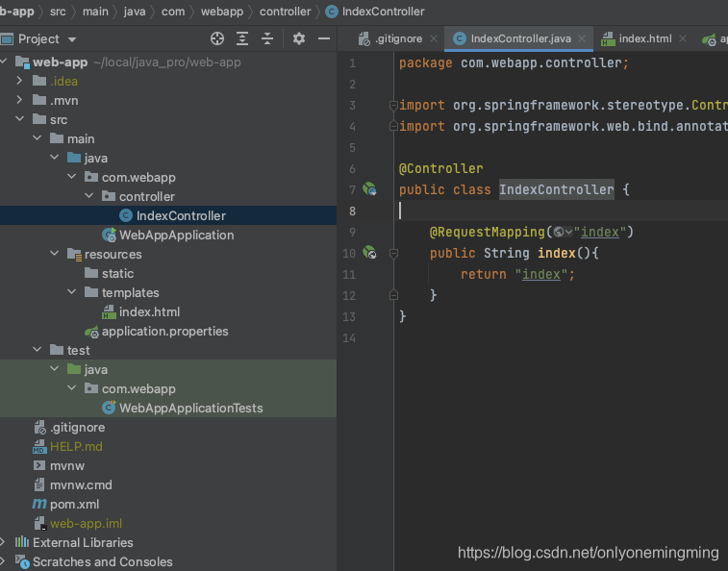
Task: Click breadcrumb 'controller' in navigation bar
Action: click(x=285, y=12)
